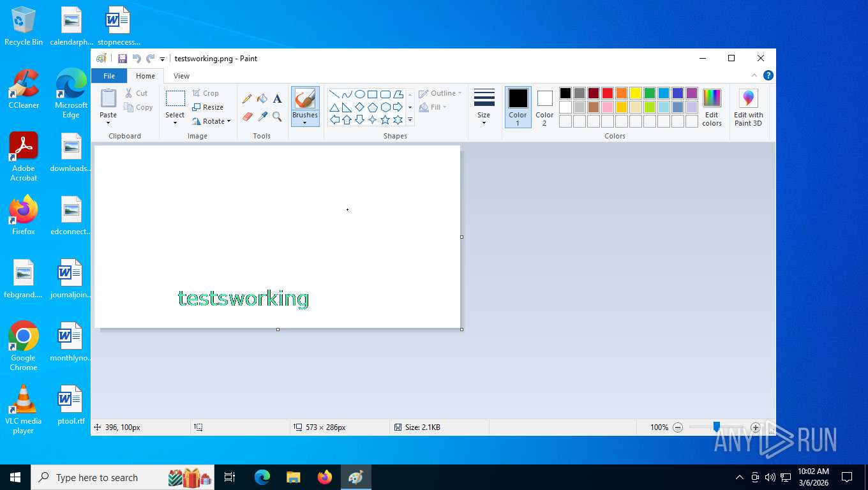Open Windows Start menu
Screen dimensions: 868x490
(15, 477)
